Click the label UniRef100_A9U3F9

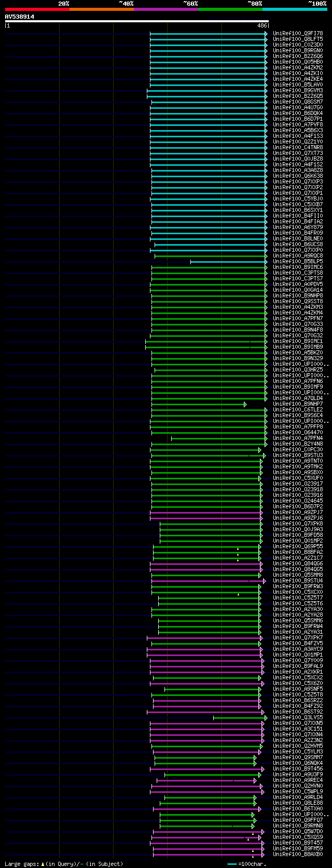[298, 775]
